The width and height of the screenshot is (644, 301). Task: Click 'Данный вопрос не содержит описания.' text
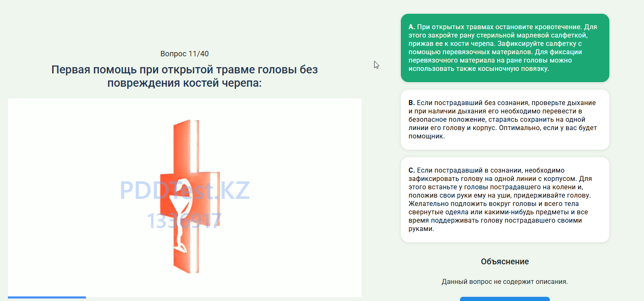point(505,282)
